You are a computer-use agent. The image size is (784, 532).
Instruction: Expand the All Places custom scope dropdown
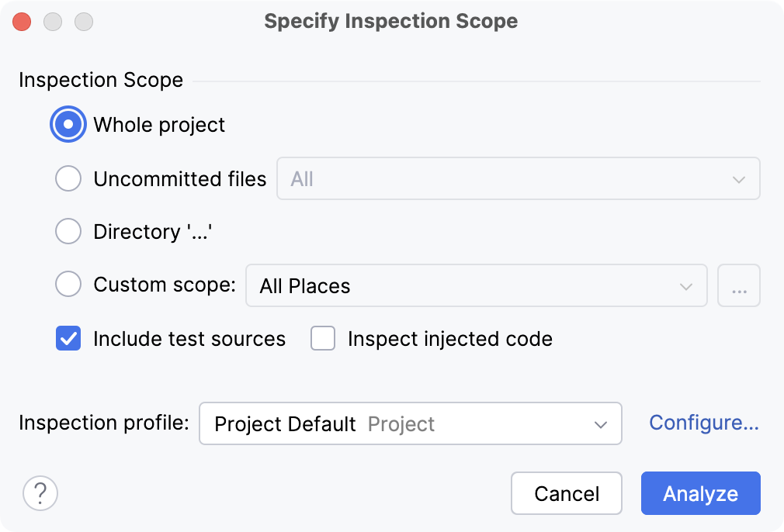685,285
